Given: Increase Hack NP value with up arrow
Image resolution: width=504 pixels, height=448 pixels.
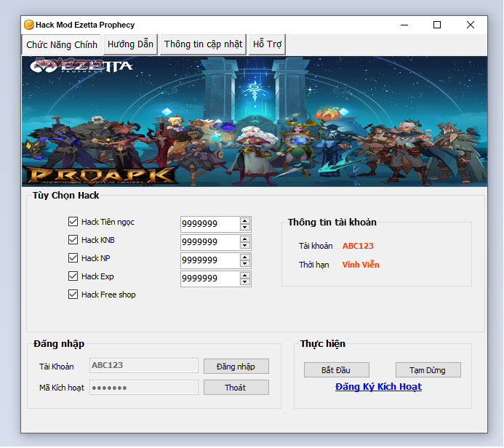Looking at the screenshot, I should pos(245,257).
